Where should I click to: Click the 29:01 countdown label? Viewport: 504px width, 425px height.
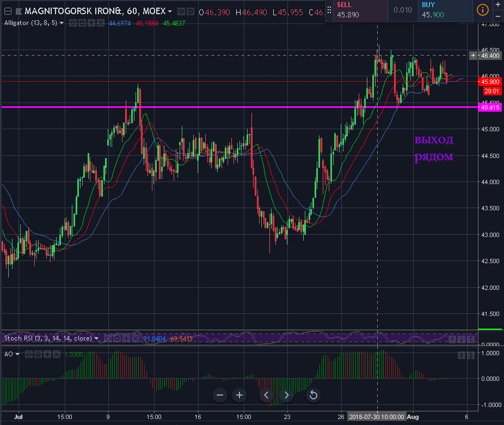pos(491,91)
